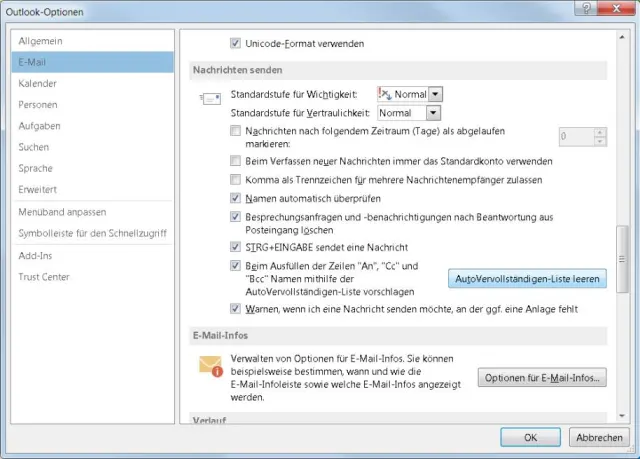This screenshot has height=459, width=640.
Task: Click the scrollbar up arrow
Action: 622,37
